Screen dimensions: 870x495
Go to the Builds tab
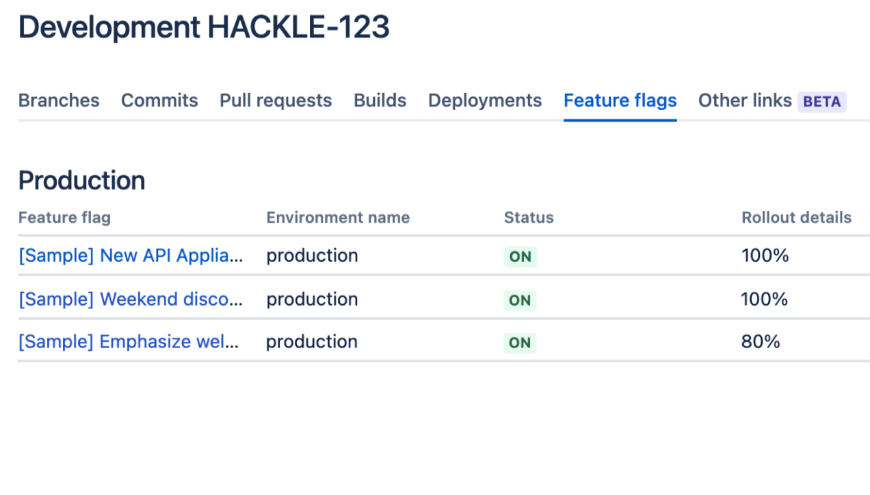[x=380, y=100]
